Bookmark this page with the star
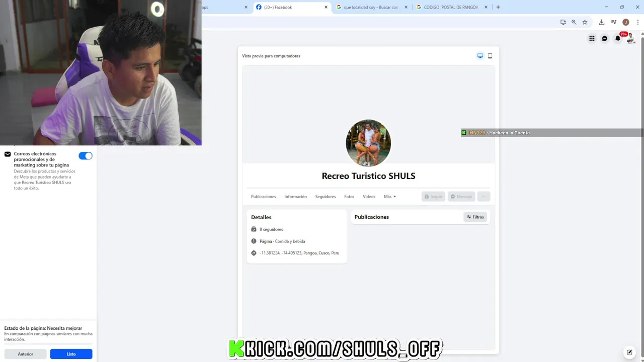 [585, 22]
